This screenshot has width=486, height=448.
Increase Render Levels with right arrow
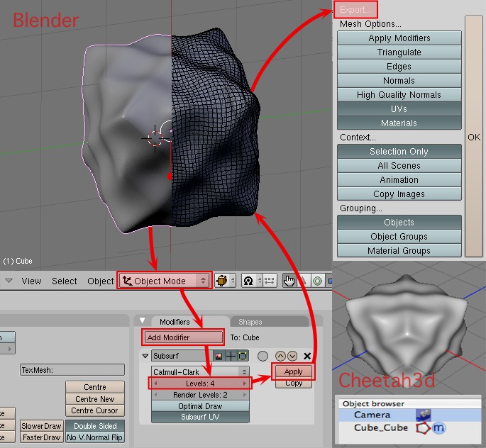click(245, 395)
